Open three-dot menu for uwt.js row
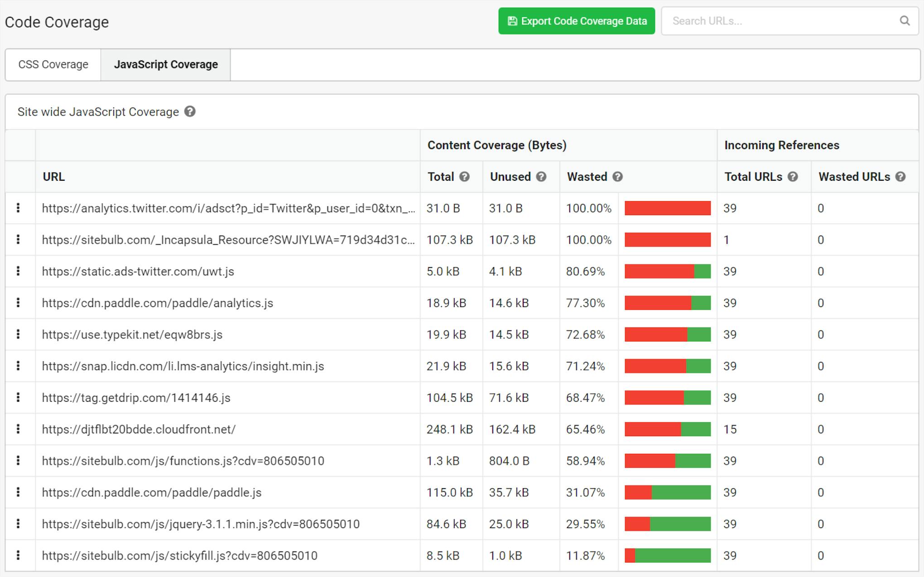This screenshot has width=924, height=577. (x=18, y=271)
